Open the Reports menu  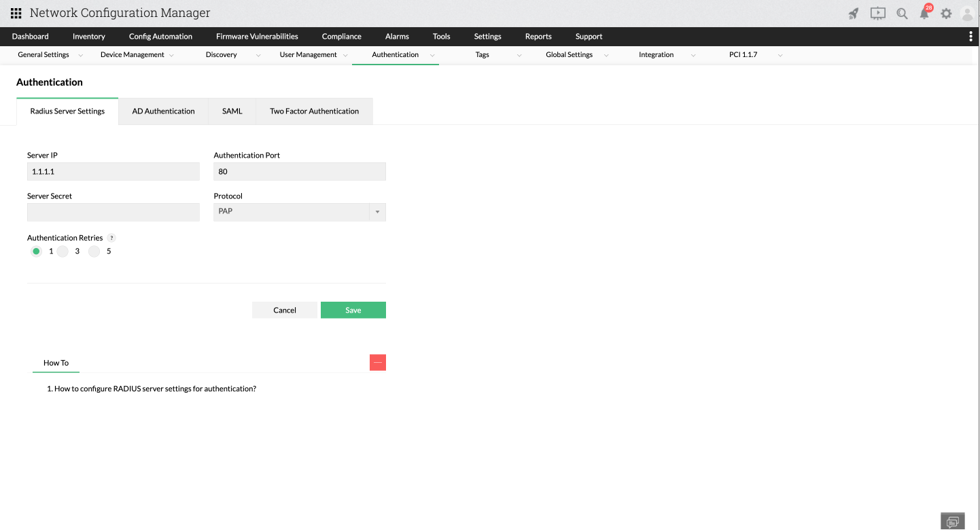(538, 37)
